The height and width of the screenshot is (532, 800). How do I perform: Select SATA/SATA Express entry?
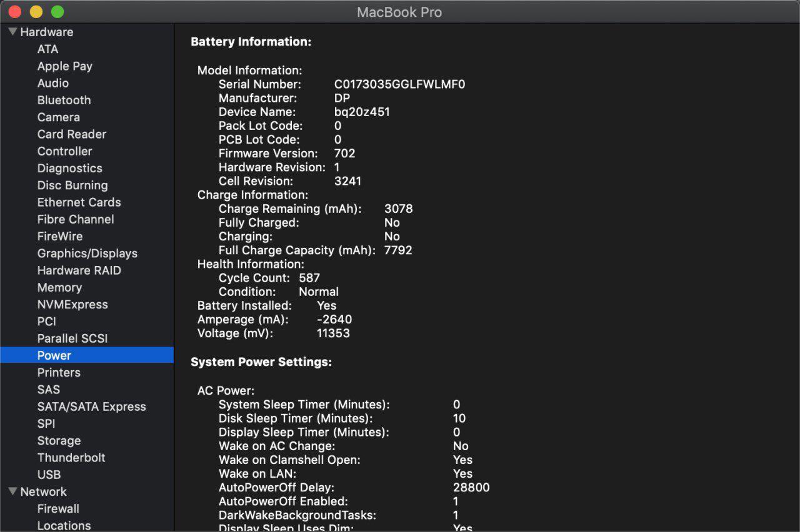tap(91, 406)
